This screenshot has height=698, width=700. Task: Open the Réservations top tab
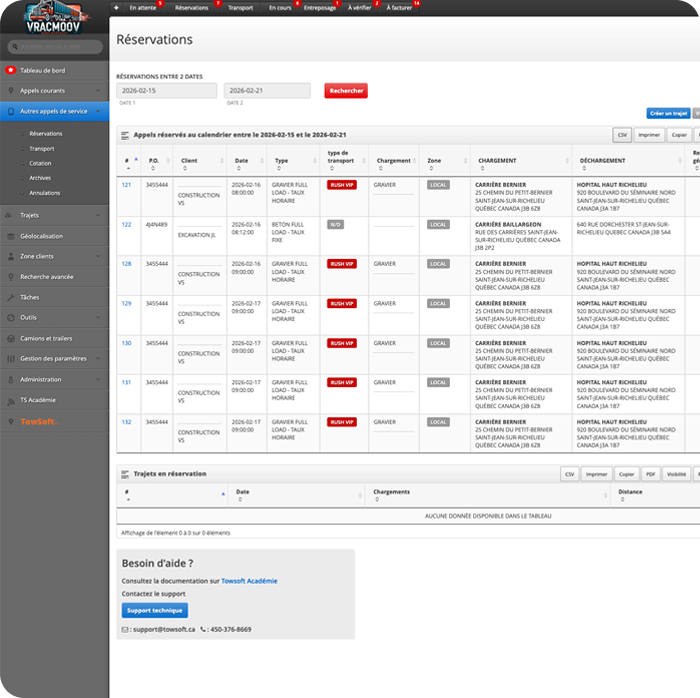(x=192, y=8)
